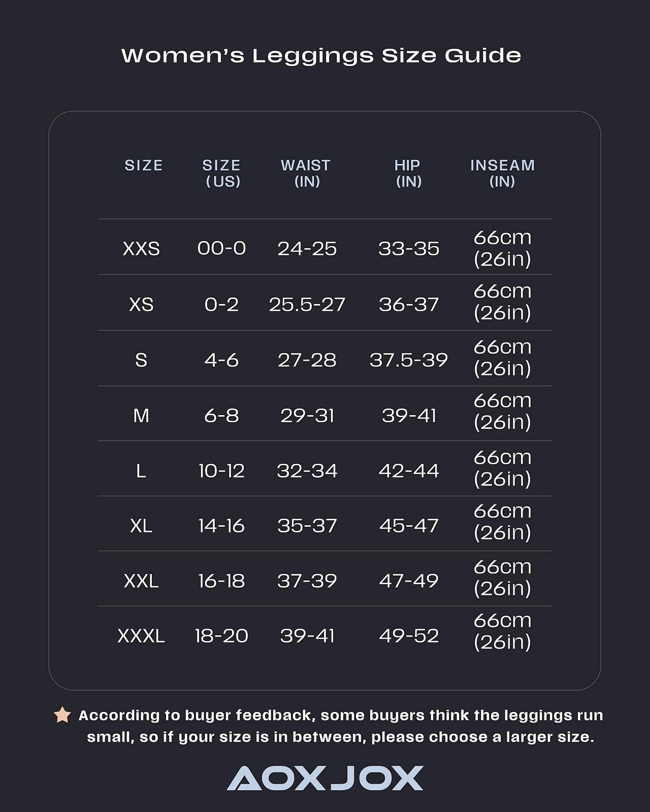Click the Women's Leggings Size Guide title
Screen dimensions: 650x812
[321, 55]
